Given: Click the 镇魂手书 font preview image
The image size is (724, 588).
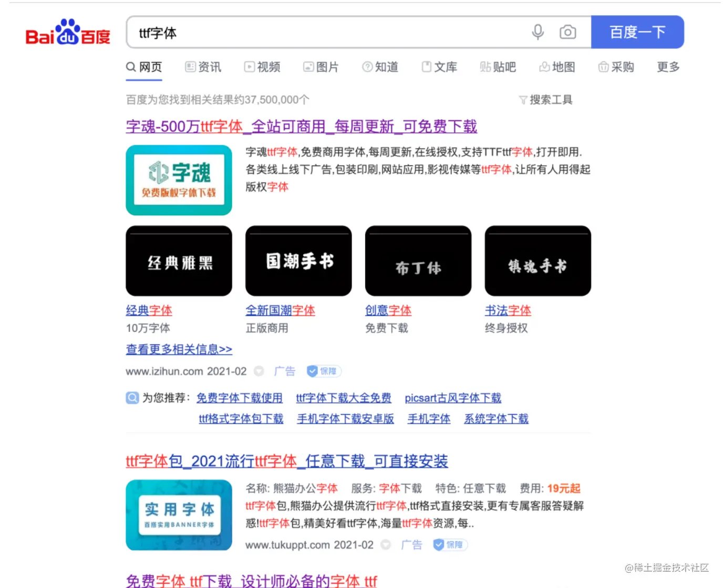Looking at the screenshot, I should coord(538,261).
